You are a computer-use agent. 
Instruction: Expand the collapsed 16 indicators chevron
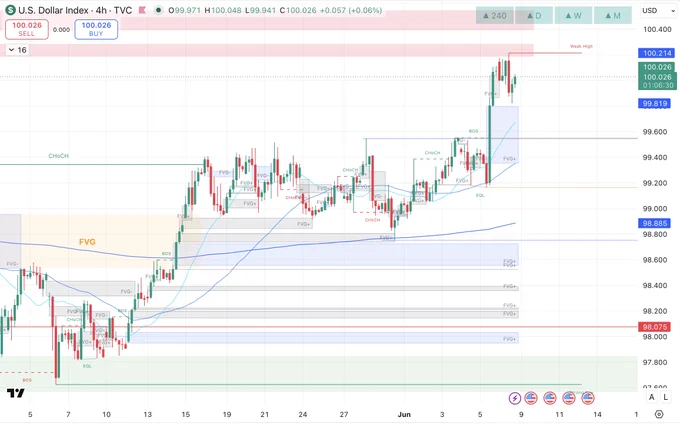(x=17, y=50)
